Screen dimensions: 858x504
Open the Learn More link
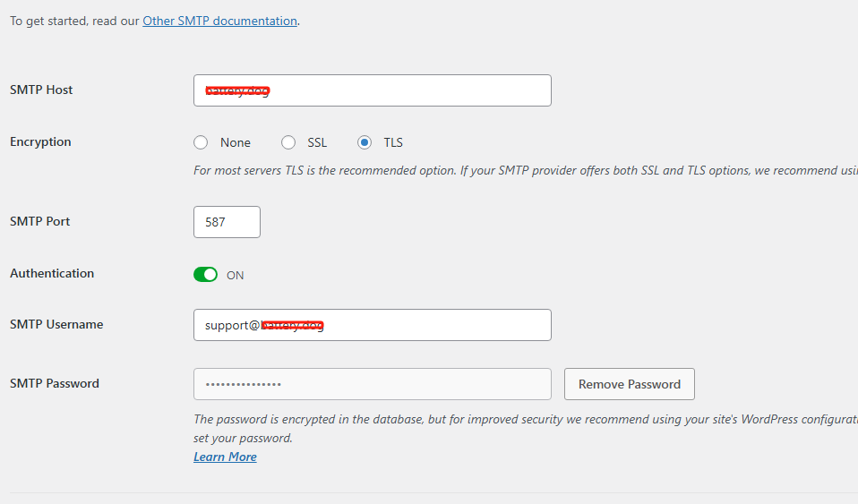click(225, 457)
